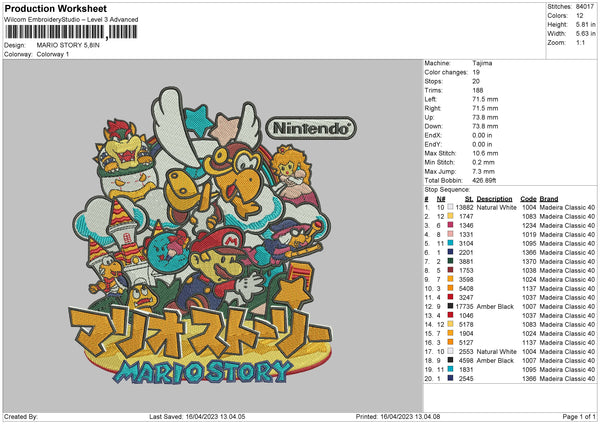600x424 pixels.
Task: Click the trims value 188
Action: [478, 90]
